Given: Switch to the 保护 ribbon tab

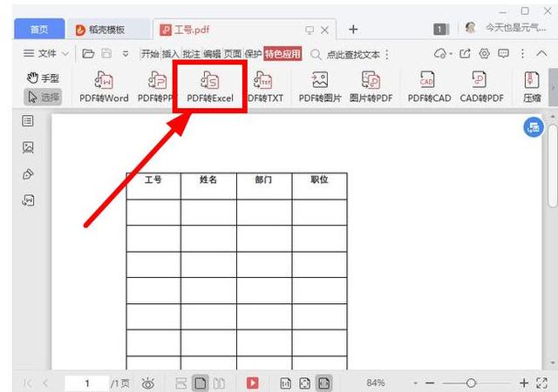Looking at the screenshot, I should coord(254,54).
